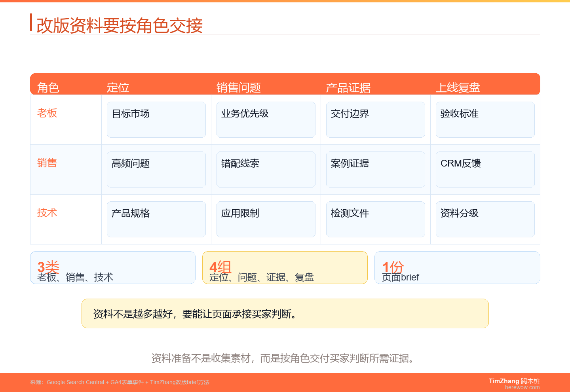This screenshot has height=392, width=570.
Task: Click the 3类 summary card
Action: [x=113, y=268]
